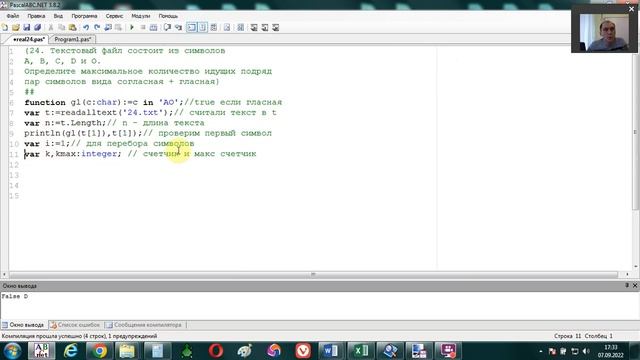The width and height of the screenshot is (640, 360).
Task: Click the compilation success status message
Action: [79, 336]
